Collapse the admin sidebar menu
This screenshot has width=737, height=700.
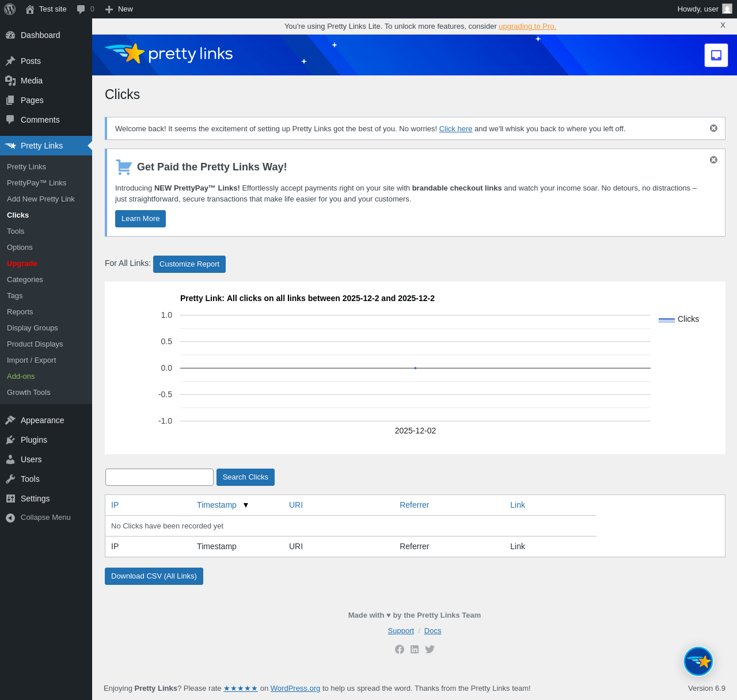coord(46,518)
